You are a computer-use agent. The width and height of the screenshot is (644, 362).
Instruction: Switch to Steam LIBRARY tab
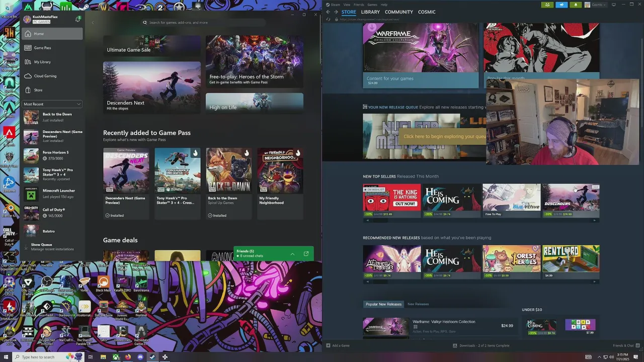[370, 12]
